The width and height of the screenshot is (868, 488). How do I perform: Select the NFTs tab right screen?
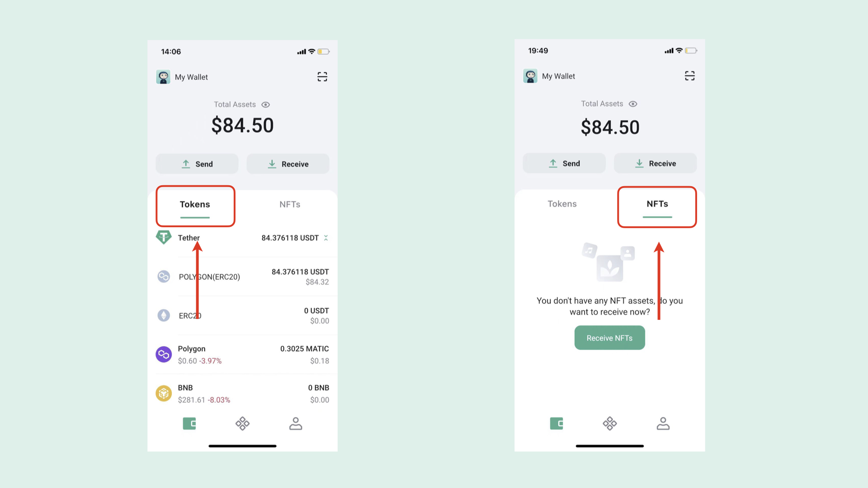point(657,204)
